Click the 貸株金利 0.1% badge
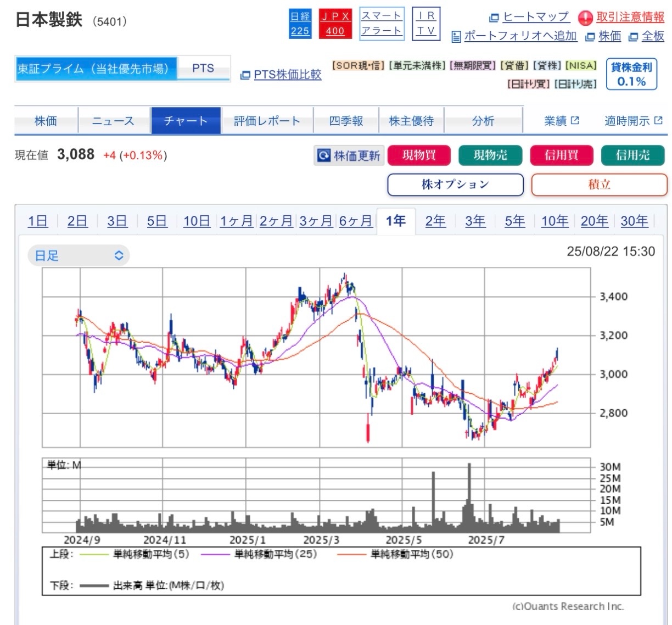 [631, 74]
